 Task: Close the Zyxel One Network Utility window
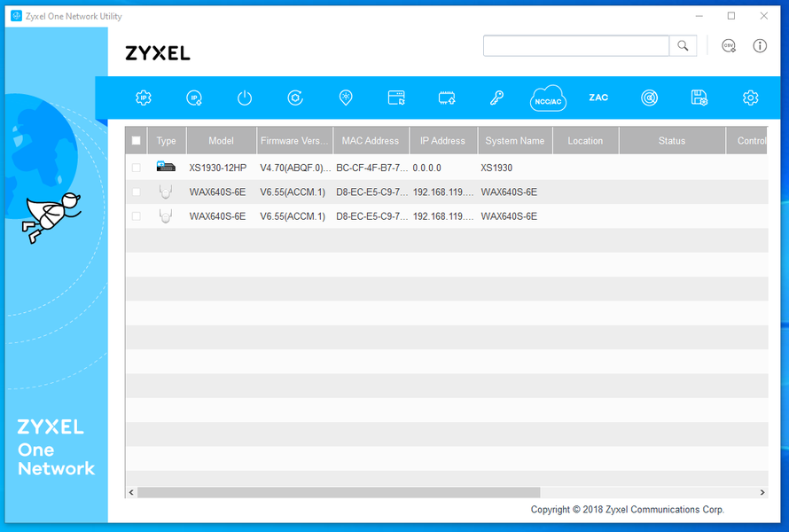[764, 16]
